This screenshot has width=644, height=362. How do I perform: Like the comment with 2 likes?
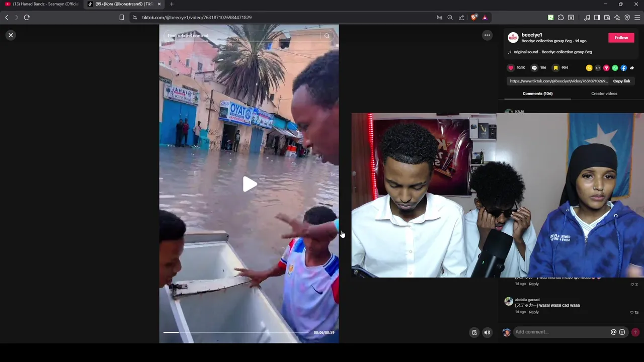click(632, 285)
